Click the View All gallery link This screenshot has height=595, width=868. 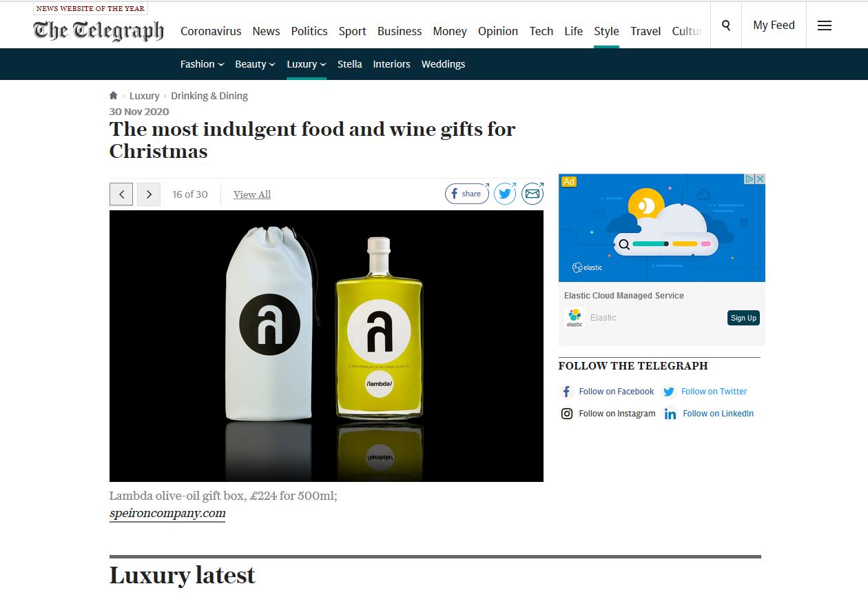(x=252, y=194)
